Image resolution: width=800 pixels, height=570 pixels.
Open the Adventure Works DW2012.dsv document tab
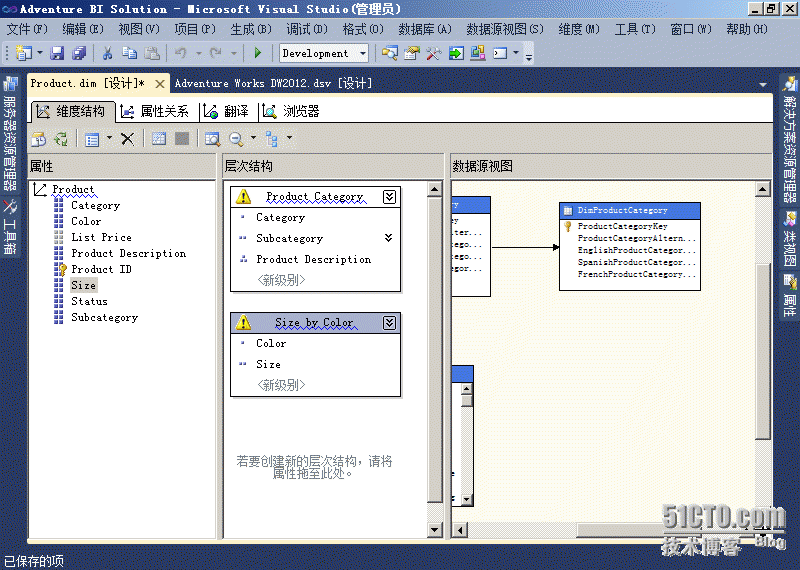tap(273, 83)
